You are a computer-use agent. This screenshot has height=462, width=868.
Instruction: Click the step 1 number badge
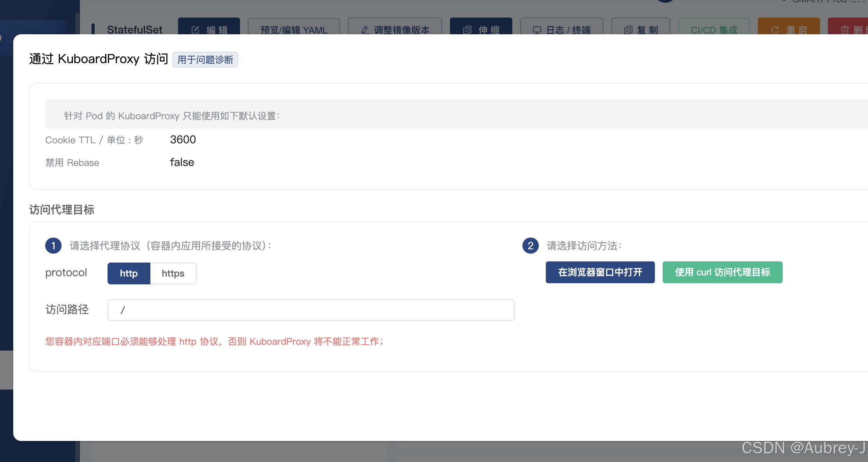tap(53, 246)
